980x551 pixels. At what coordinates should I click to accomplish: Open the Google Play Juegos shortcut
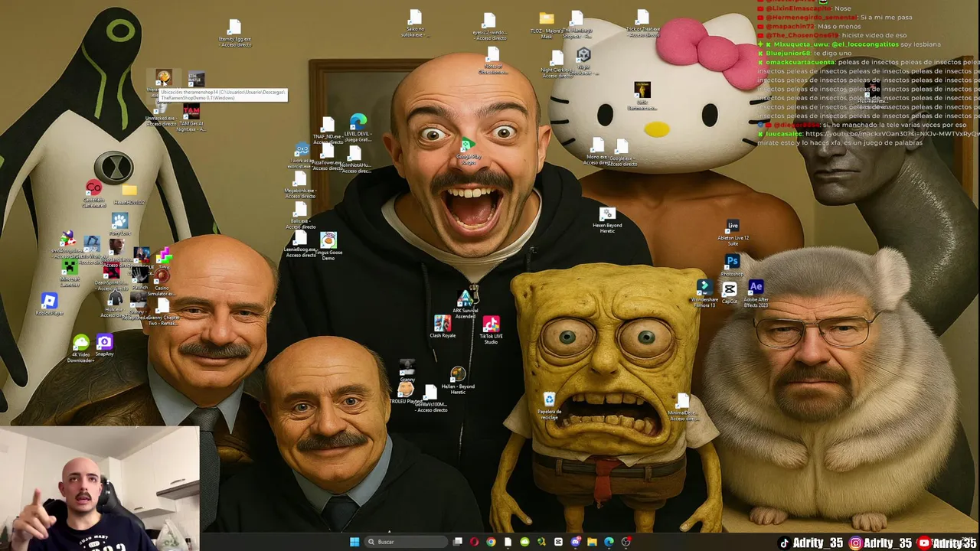(x=468, y=151)
